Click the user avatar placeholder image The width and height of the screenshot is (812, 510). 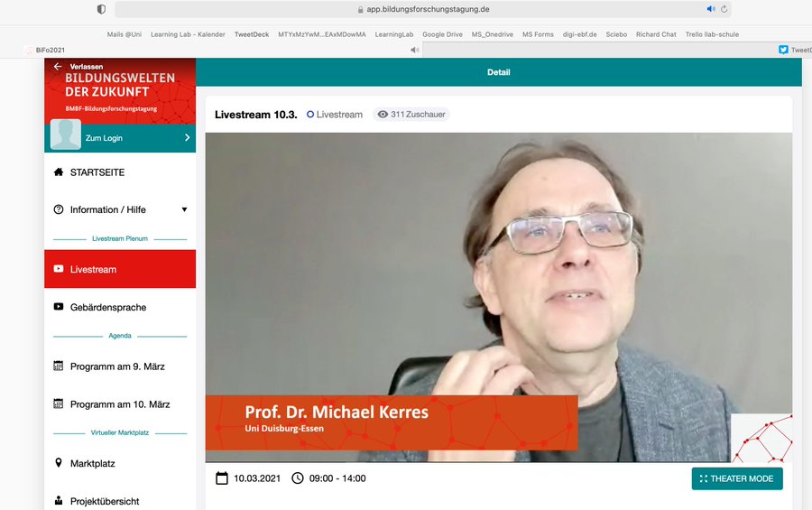pyautogui.click(x=65, y=134)
